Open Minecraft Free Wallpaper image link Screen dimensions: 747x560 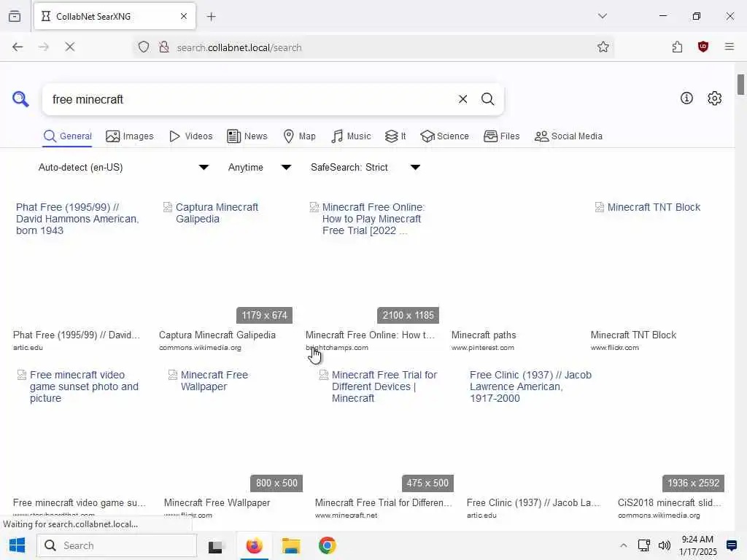pos(214,381)
